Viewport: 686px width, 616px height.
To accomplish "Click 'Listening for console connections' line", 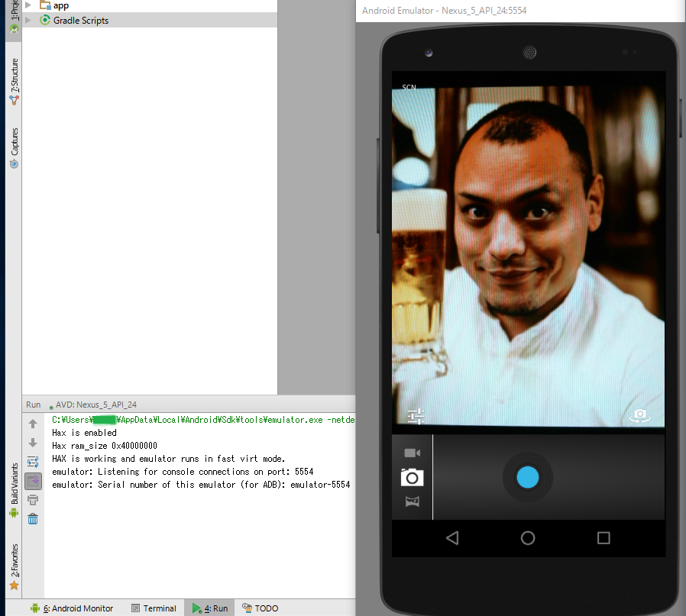I will pos(183,472).
